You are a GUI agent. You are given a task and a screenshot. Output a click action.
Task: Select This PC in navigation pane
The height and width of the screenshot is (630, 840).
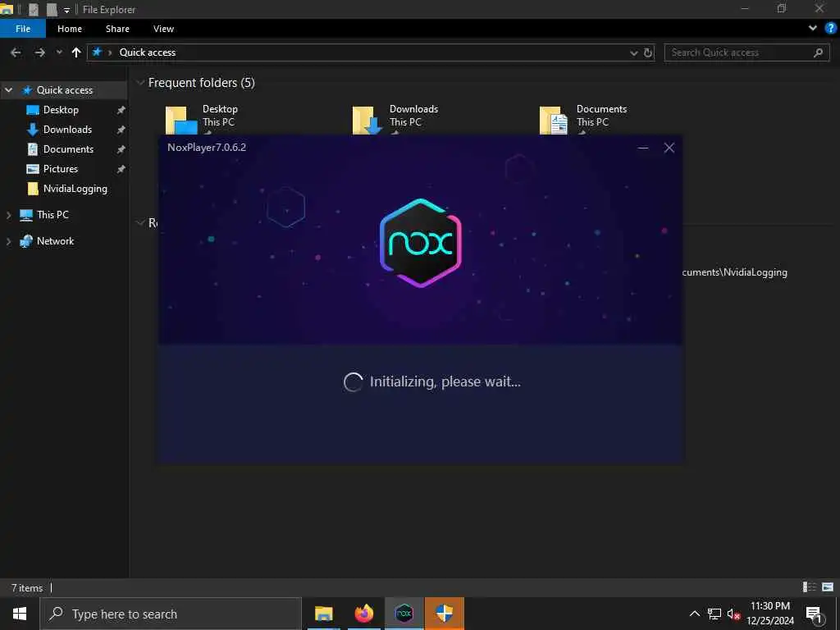coord(52,215)
